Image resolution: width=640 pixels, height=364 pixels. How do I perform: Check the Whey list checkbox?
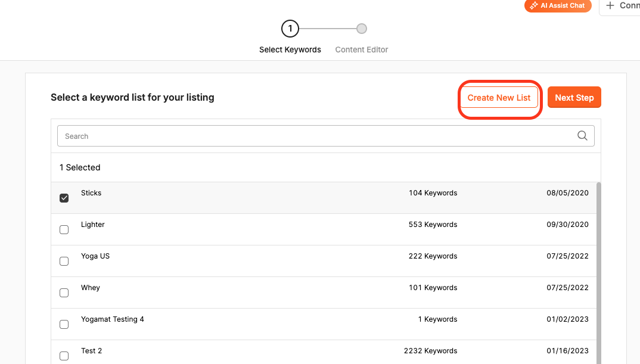click(x=64, y=293)
